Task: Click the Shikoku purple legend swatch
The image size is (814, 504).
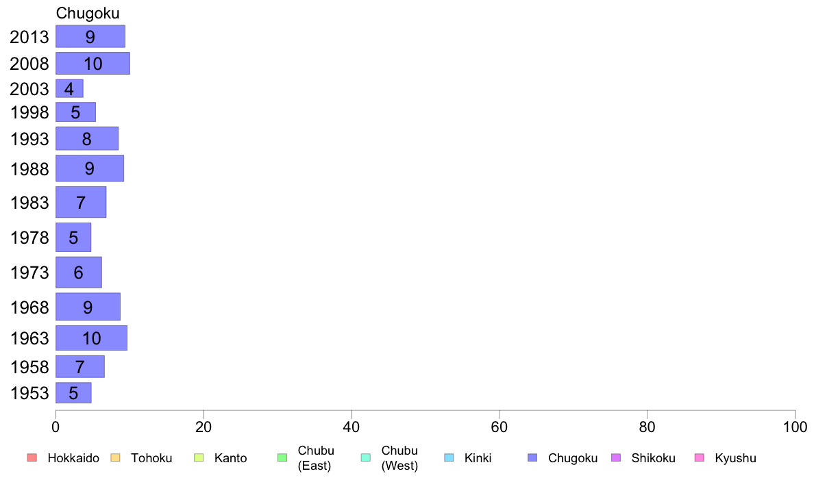Action: coord(616,458)
